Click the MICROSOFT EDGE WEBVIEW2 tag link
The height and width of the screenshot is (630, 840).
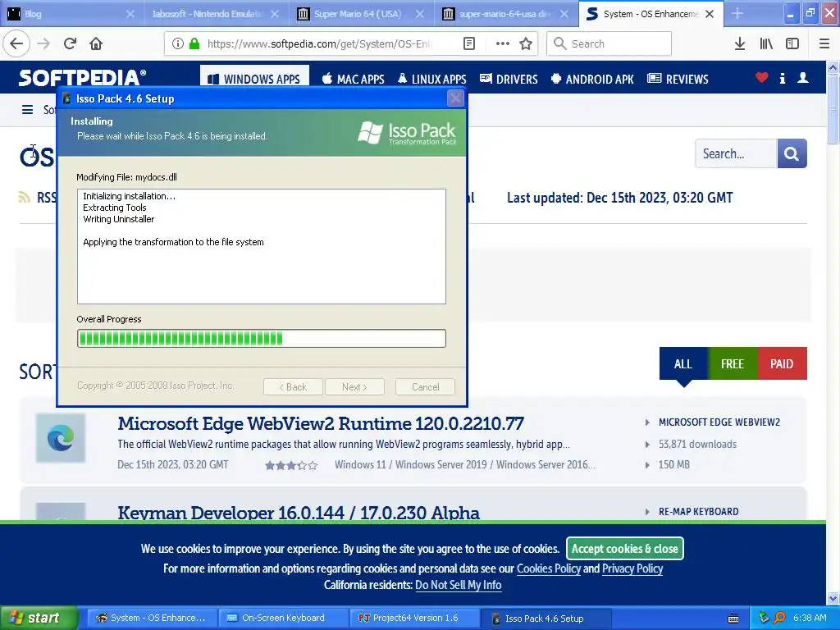[x=719, y=422]
